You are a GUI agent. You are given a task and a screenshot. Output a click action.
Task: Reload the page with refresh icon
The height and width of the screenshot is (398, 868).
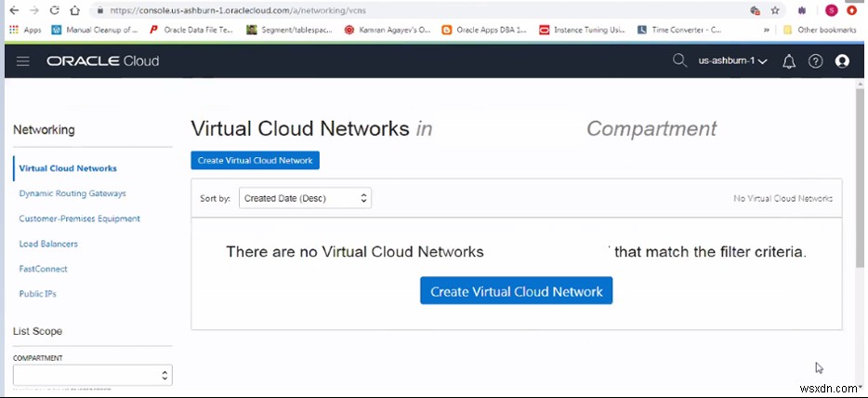coord(54,10)
